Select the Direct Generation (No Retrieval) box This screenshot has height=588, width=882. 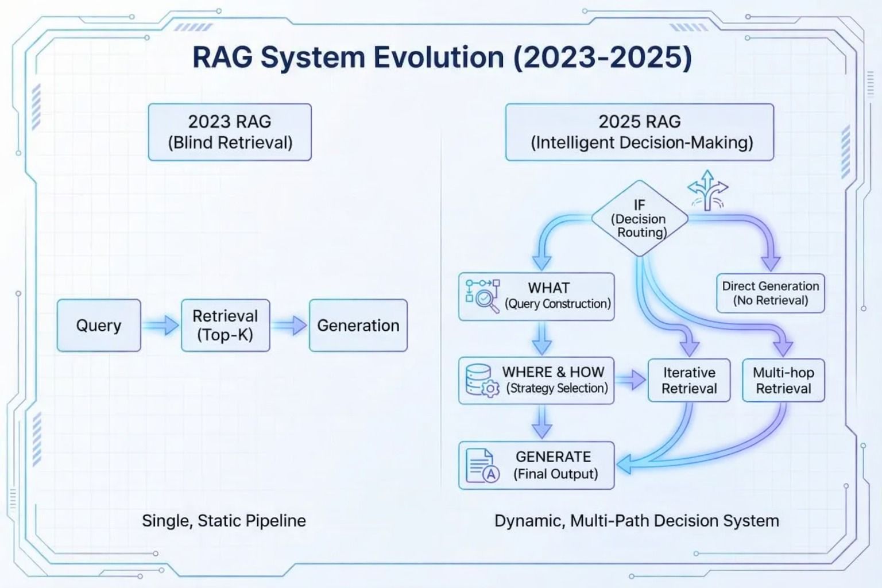[770, 293]
